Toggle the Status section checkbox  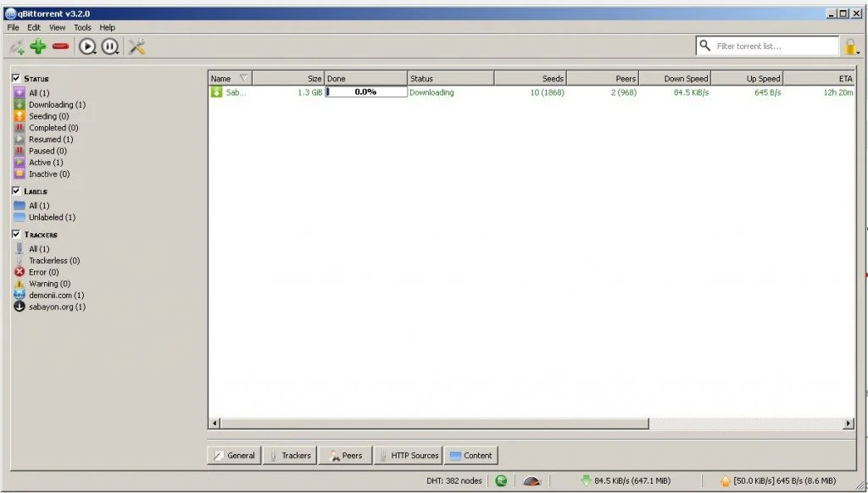[16, 78]
